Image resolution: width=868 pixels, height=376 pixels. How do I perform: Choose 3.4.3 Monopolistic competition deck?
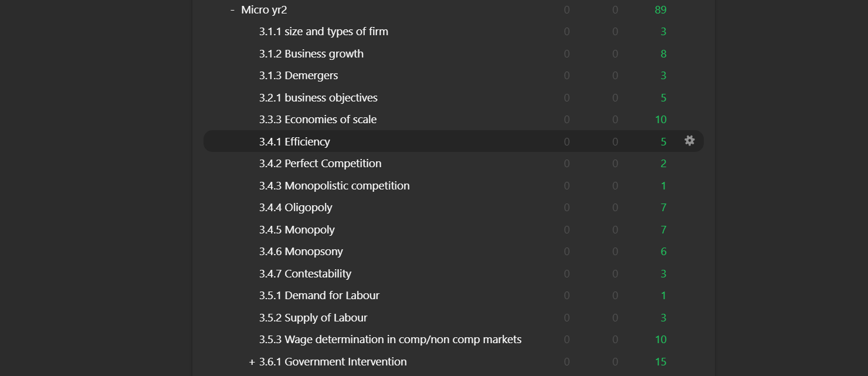pyautogui.click(x=334, y=186)
